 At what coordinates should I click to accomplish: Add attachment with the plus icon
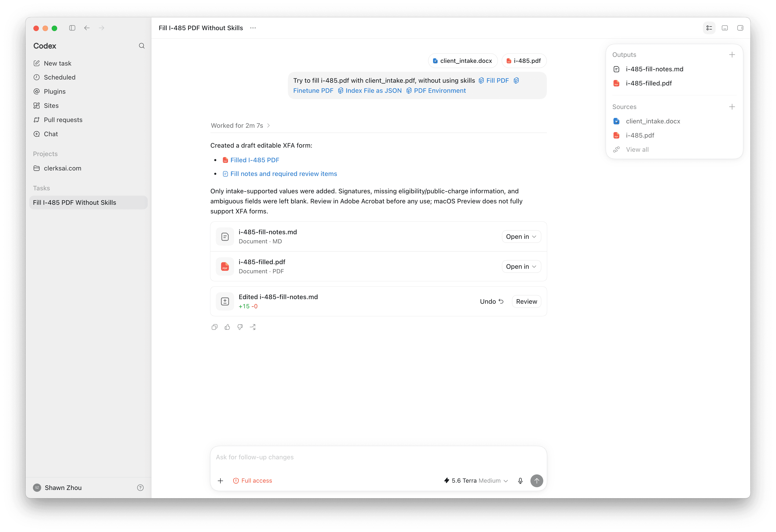[220, 481]
